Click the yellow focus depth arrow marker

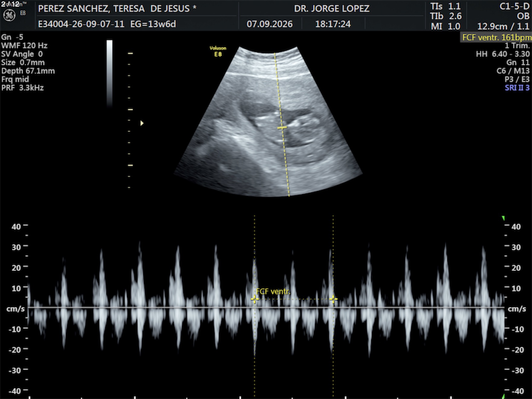pos(142,123)
